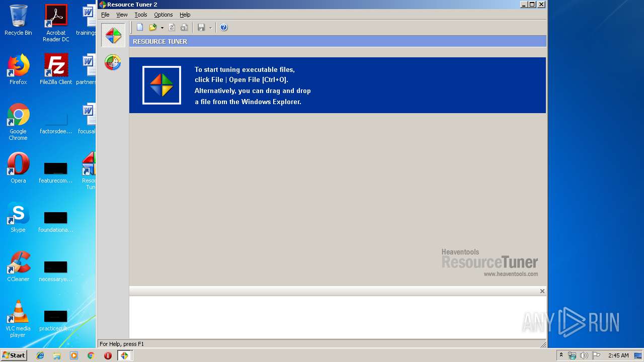Select the 'necessarye...' desktop file
The height and width of the screenshot is (362, 644).
pos(56,271)
